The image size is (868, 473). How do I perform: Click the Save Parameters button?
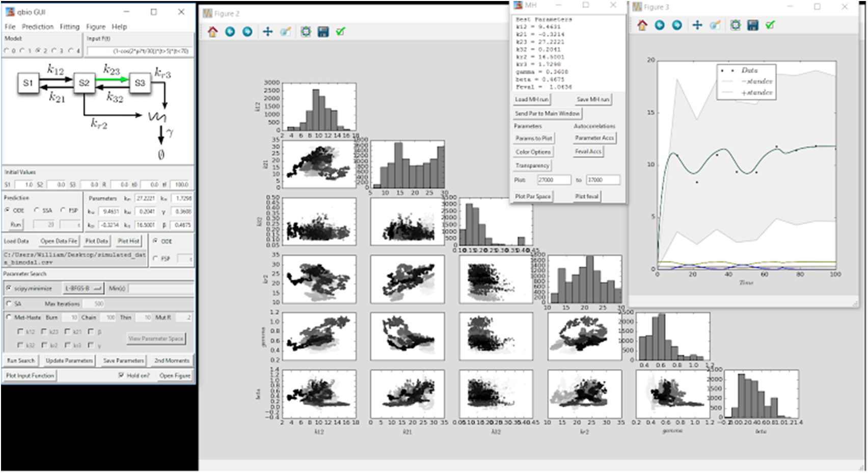coord(124,360)
